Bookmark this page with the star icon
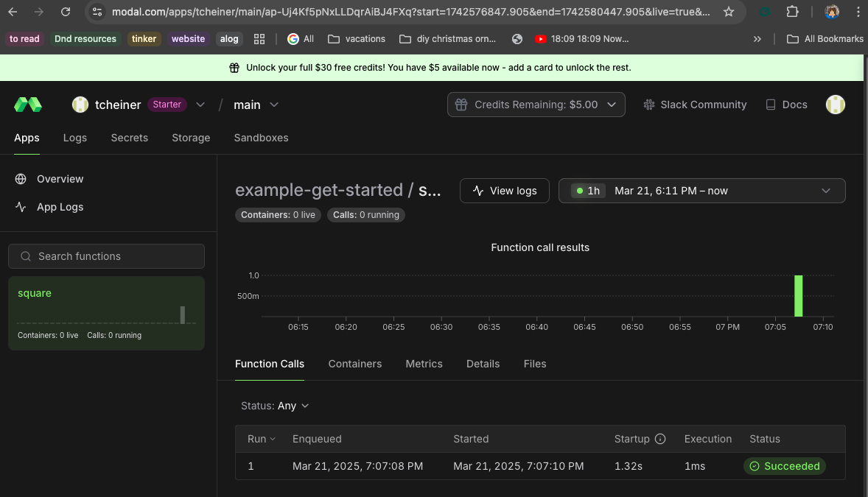 coord(729,12)
